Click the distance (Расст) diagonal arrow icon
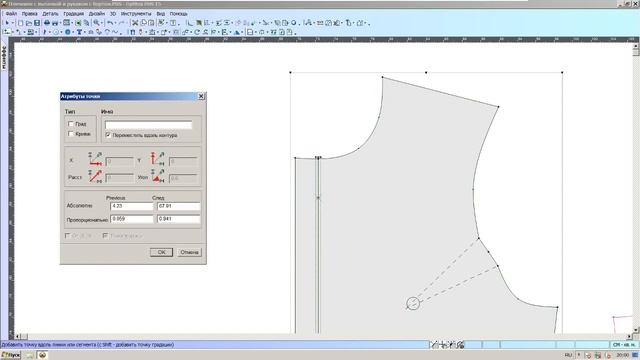Viewport: 640px width, 360px height. [x=95, y=176]
